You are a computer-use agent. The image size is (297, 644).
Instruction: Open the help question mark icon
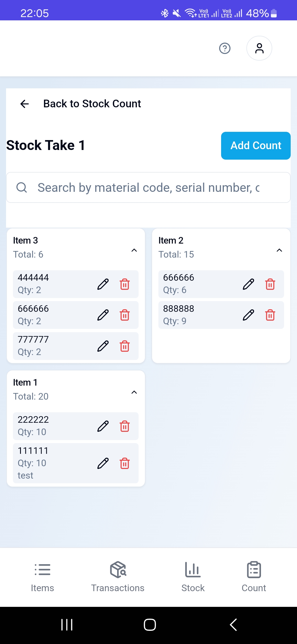click(x=225, y=48)
